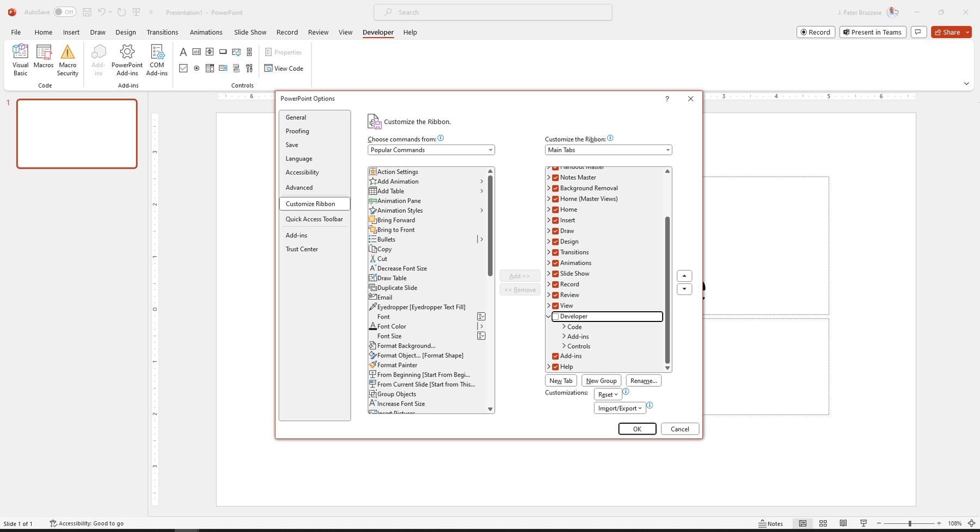Click View Code in Controls group
980x532 pixels.
[x=284, y=69]
